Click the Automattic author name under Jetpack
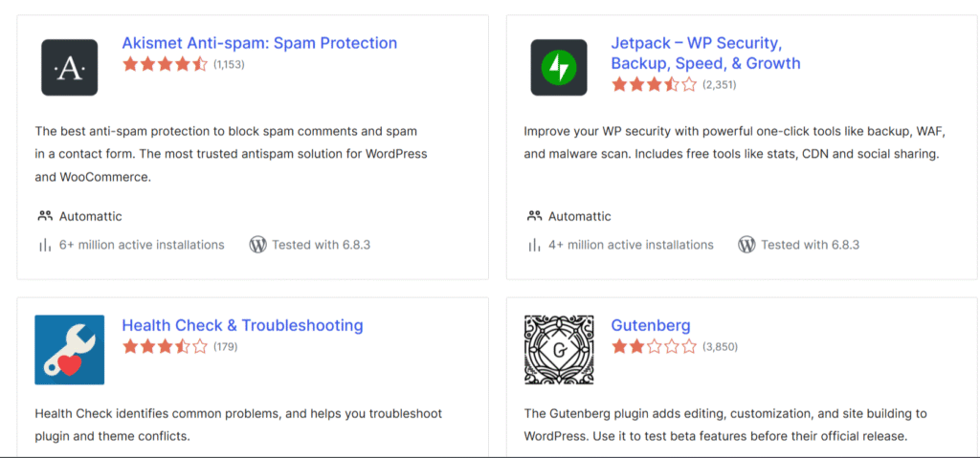The image size is (980, 458). point(580,216)
